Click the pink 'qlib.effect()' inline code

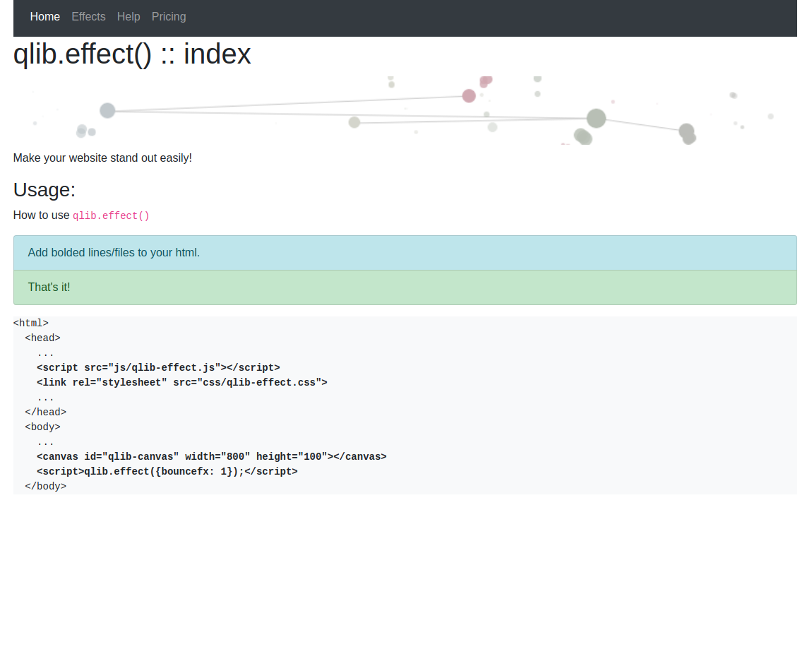coord(111,215)
